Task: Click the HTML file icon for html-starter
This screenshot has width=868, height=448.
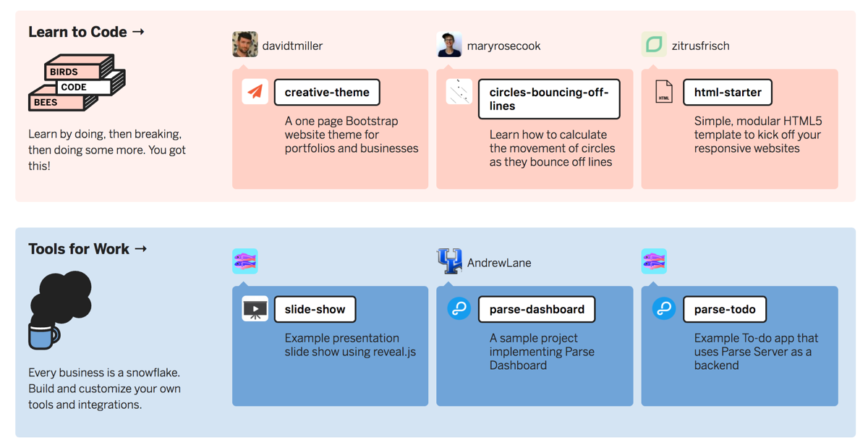Action: point(664,92)
